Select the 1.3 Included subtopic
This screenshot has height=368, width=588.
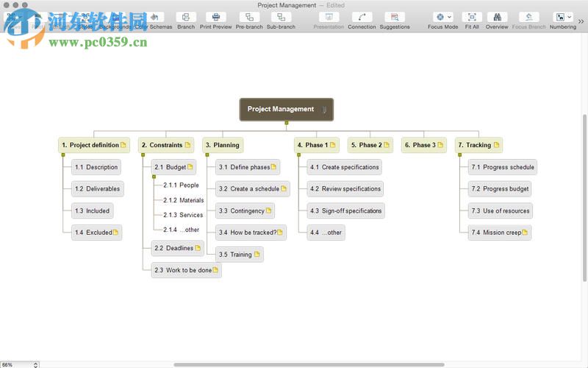(x=93, y=210)
